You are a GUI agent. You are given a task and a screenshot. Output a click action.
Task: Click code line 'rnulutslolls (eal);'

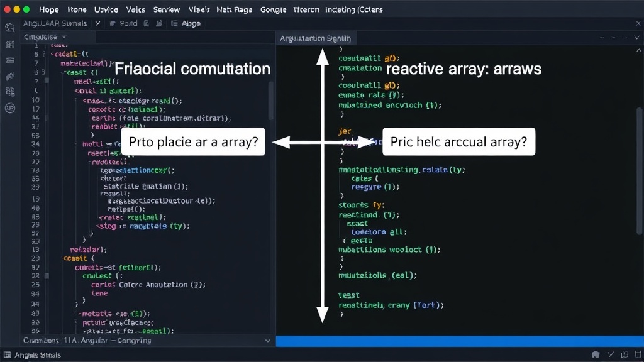pyautogui.click(x=377, y=275)
